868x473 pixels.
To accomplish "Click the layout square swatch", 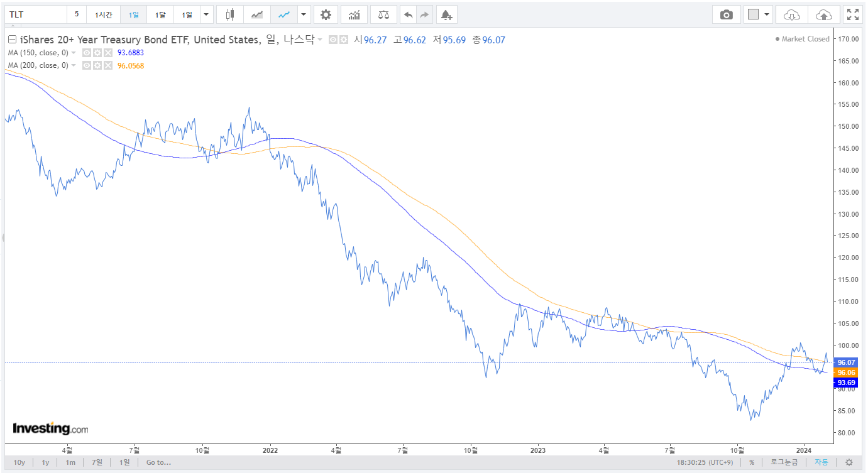I will [x=754, y=14].
